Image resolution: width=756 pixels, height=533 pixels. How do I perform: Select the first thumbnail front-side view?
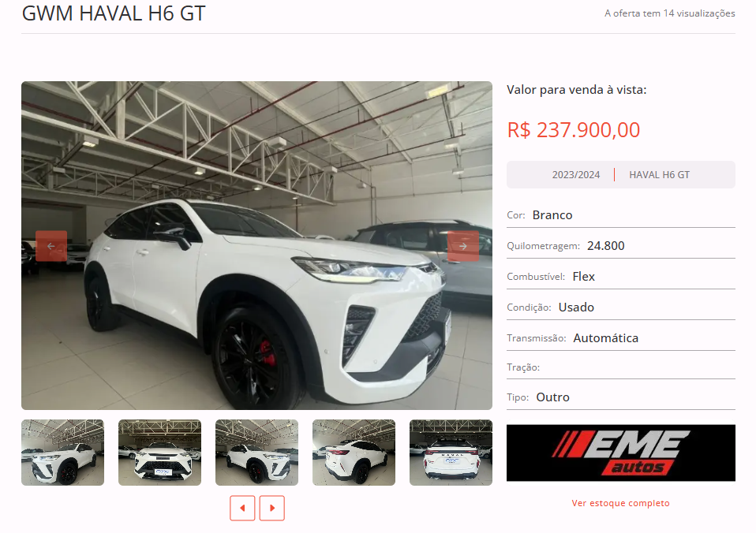point(62,452)
